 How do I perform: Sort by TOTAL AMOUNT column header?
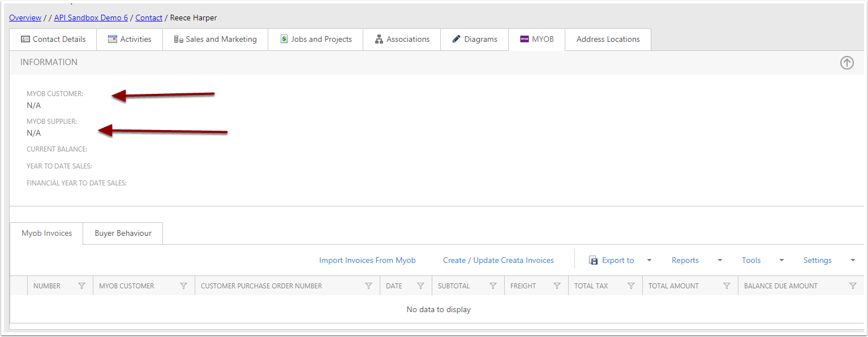point(673,286)
